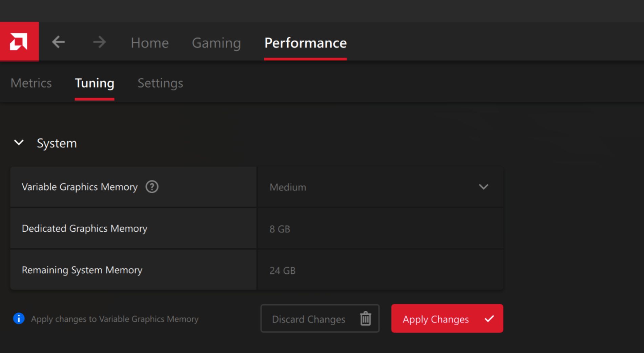Collapse the System section chevron
This screenshot has height=353, width=644.
pyautogui.click(x=19, y=143)
